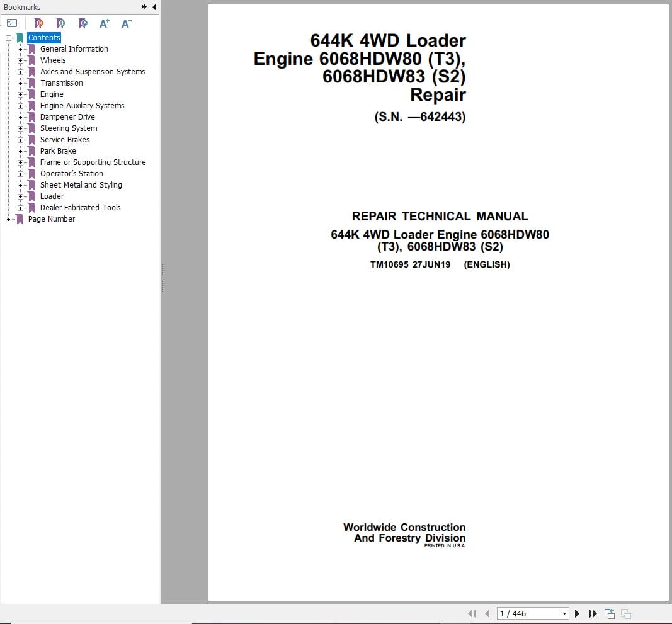Image resolution: width=672 pixels, height=624 pixels.
Task: Collapse the Contents bookmark tree
Action: coord(8,38)
